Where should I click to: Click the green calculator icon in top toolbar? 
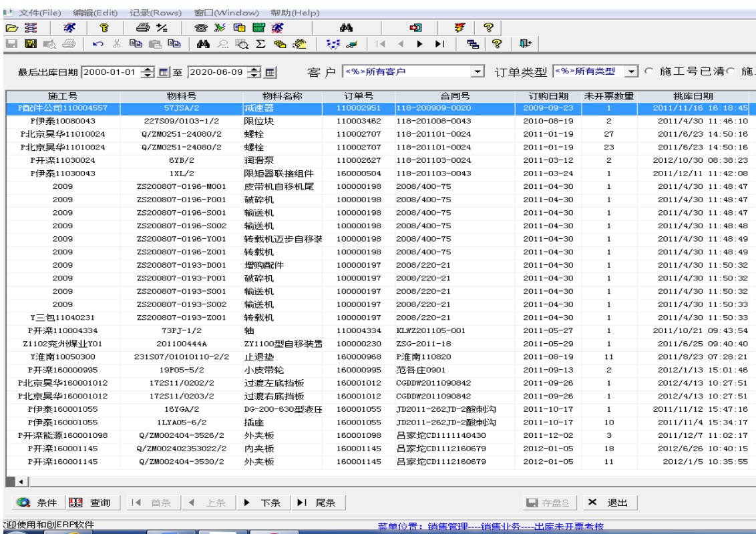coord(258,28)
